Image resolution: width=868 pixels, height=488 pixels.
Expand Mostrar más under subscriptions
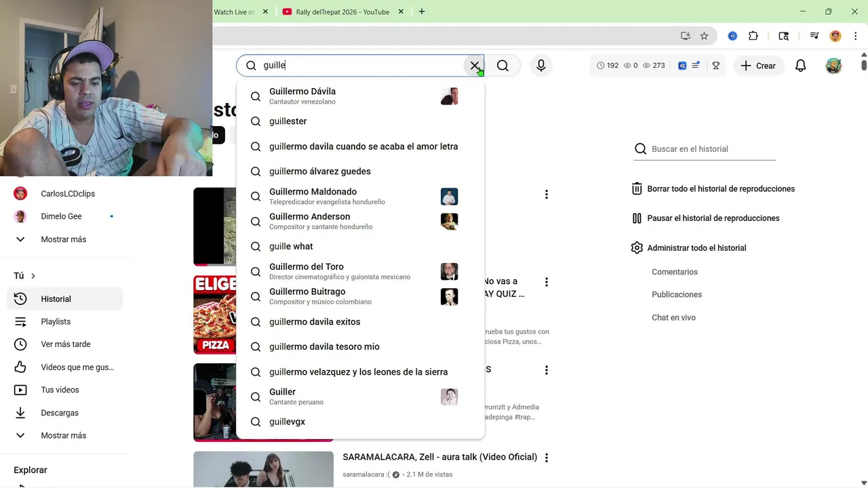tap(65, 239)
